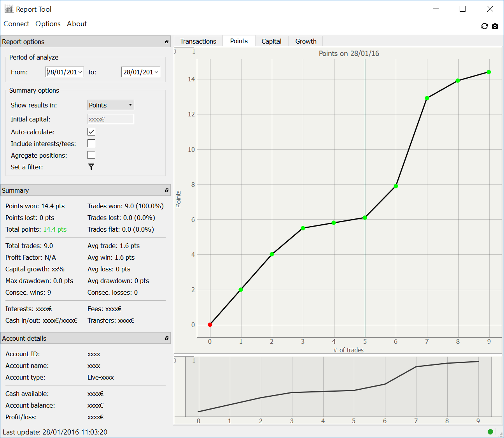Viewport: 504px width, 438px height.
Task: Click the Initial capital input field
Action: 111,119
